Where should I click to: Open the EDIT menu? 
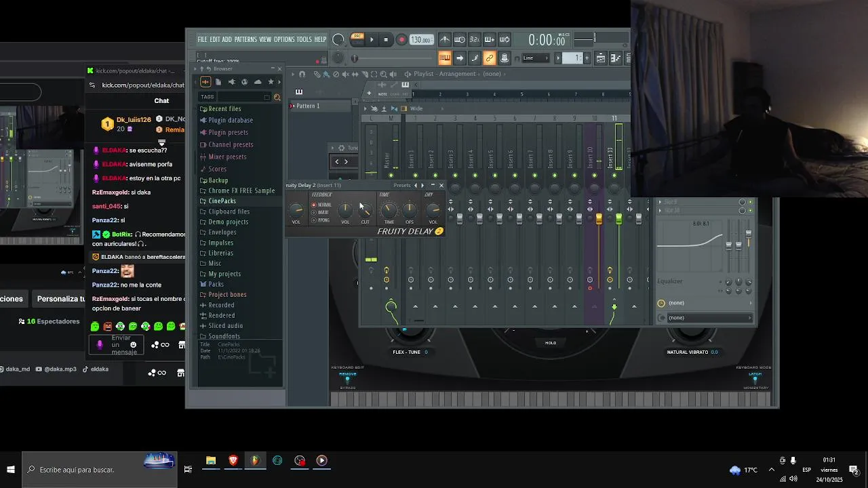tap(215, 39)
